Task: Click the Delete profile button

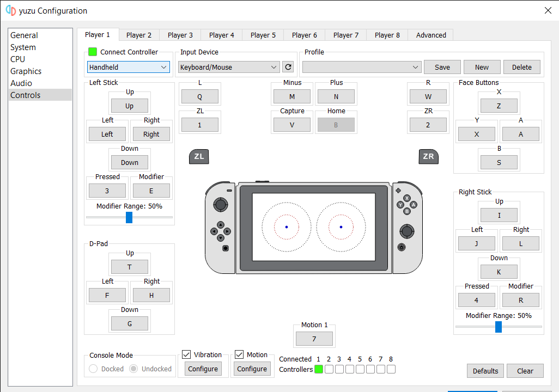Action: tap(521, 67)
